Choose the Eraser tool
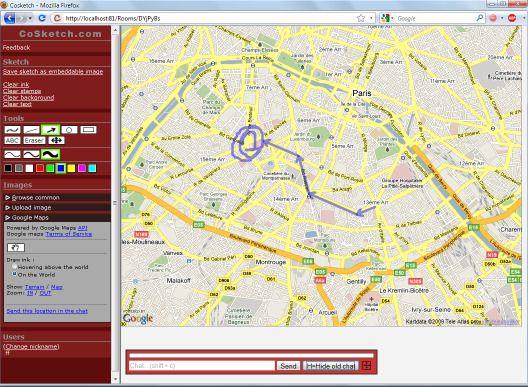 click(x=34, y=140)
